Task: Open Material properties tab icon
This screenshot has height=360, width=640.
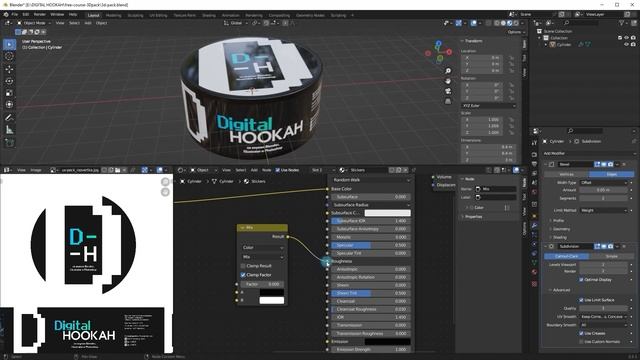Action: 534,272
